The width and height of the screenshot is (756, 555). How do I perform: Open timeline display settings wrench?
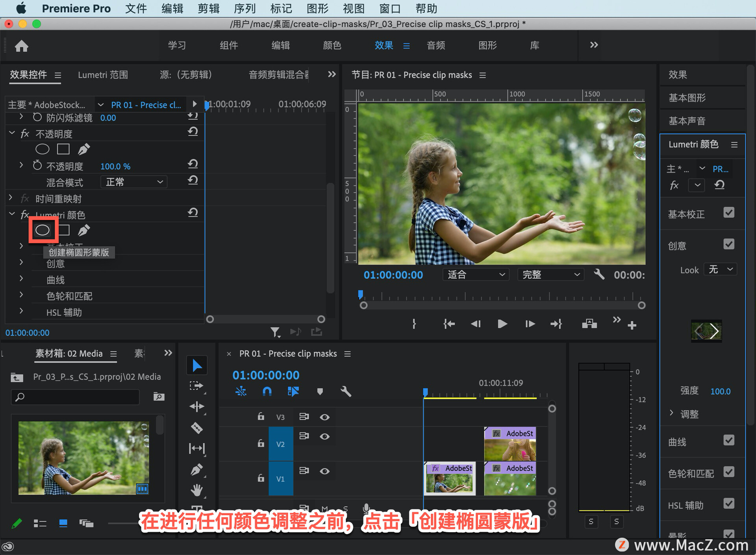[x=345, y=391]
